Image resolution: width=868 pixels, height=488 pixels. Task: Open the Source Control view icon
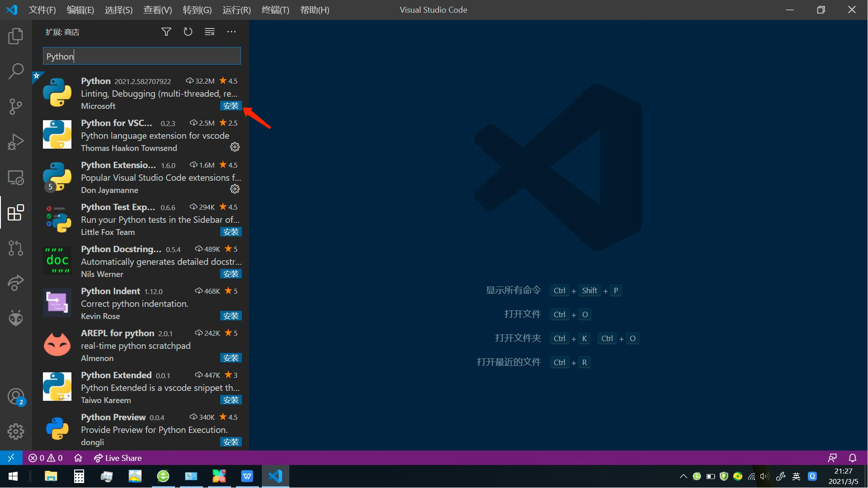(x=16, y=107)
